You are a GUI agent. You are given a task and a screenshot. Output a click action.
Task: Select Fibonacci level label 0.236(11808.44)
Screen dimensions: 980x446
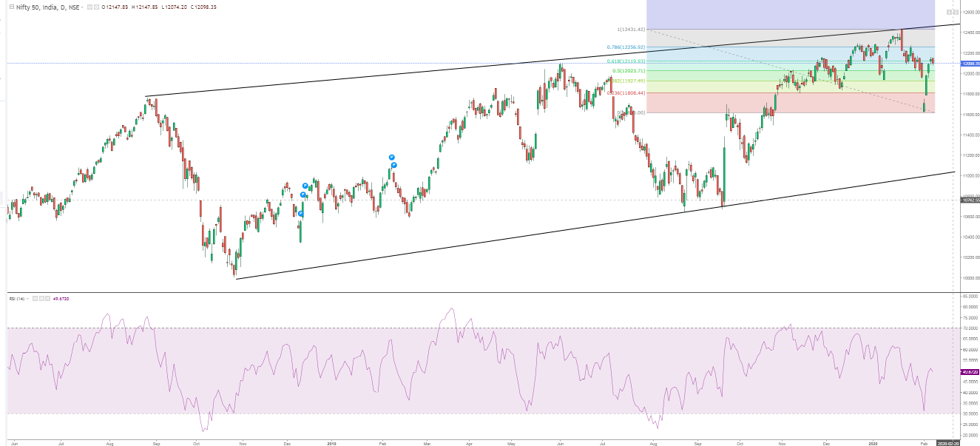coord(626,93)
